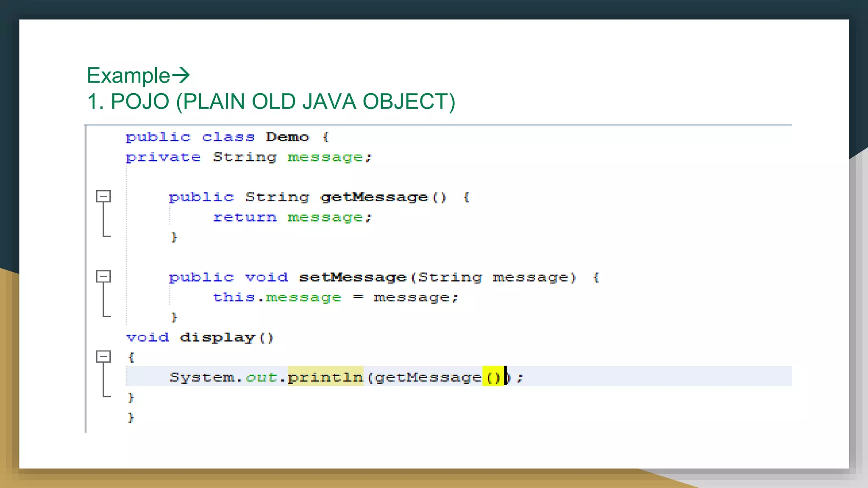The height and width of the screenshot is (488, 868).
Task: Click the getMessage method name in declaration
Action: 374,197
